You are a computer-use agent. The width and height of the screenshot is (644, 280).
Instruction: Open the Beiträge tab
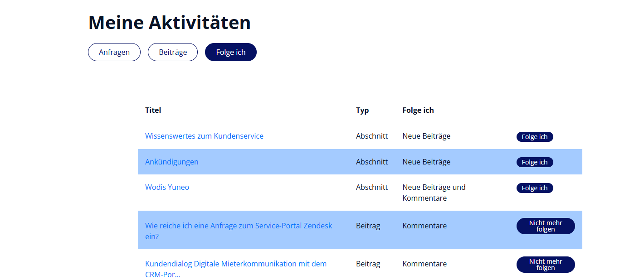173,52
